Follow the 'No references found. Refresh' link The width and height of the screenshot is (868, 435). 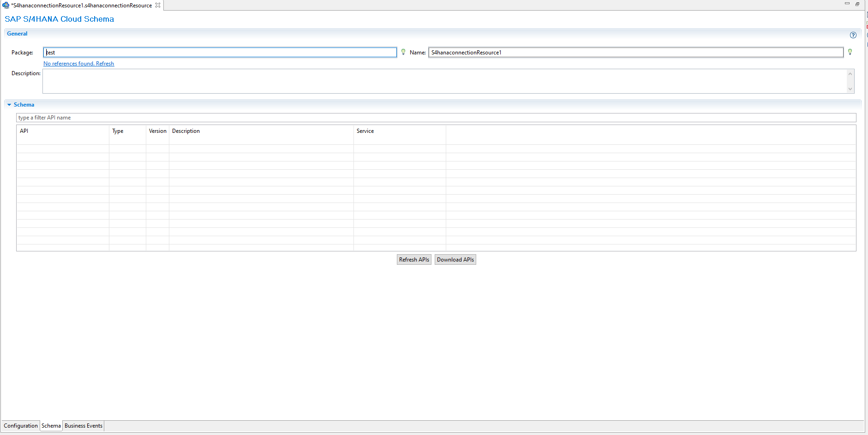click(79, 64)
